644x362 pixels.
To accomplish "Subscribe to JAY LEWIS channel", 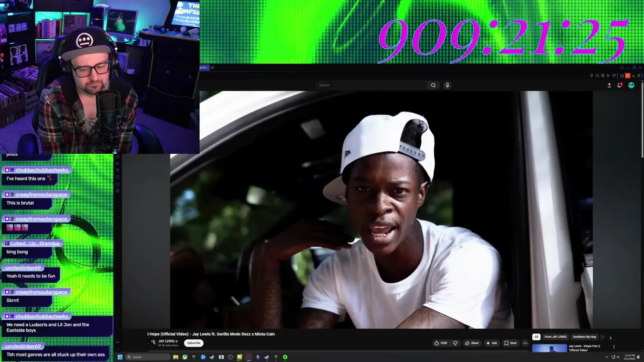I will pyautogui.click(x=194, y=343).
